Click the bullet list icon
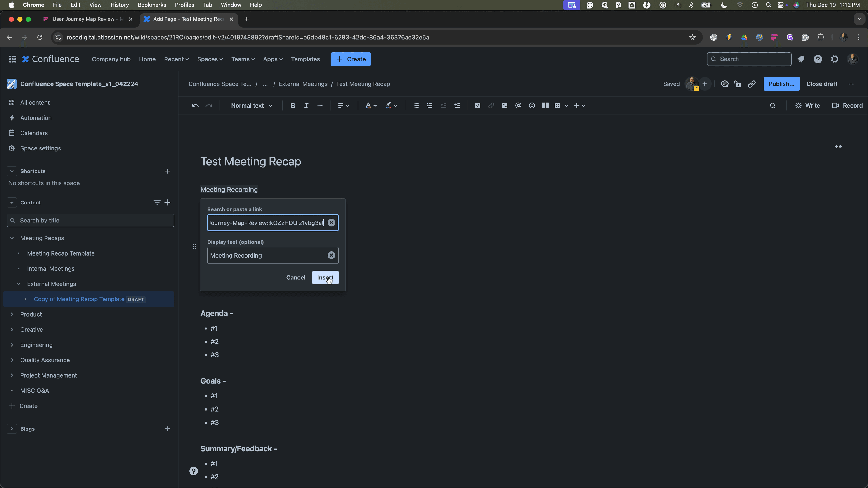Image resolution: width=868 pixels, height=488 pixels. point(416,106)
